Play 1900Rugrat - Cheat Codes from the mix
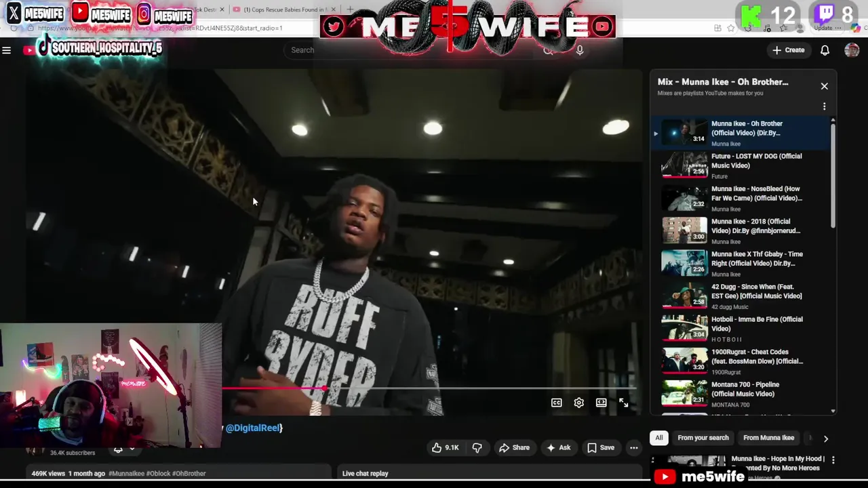The height and width of the screenshot is (488, 868). pos(741,361)
